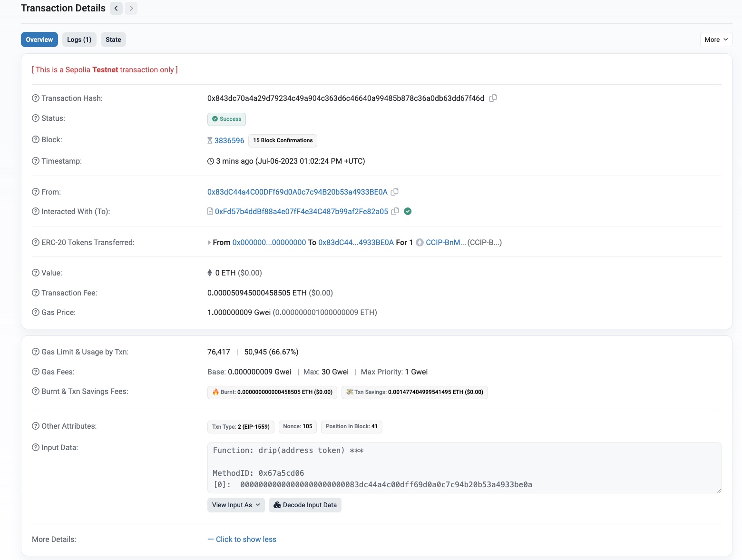Screen dimensions: 742x560
Task: Click the CCIP-BnM token logo
Action: click(419, 242)
